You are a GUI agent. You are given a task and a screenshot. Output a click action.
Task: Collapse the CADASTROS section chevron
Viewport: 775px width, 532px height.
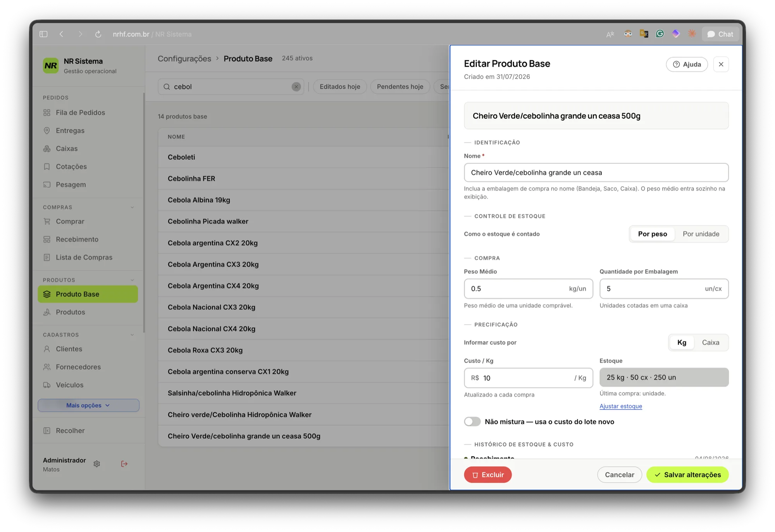point(132,335)
